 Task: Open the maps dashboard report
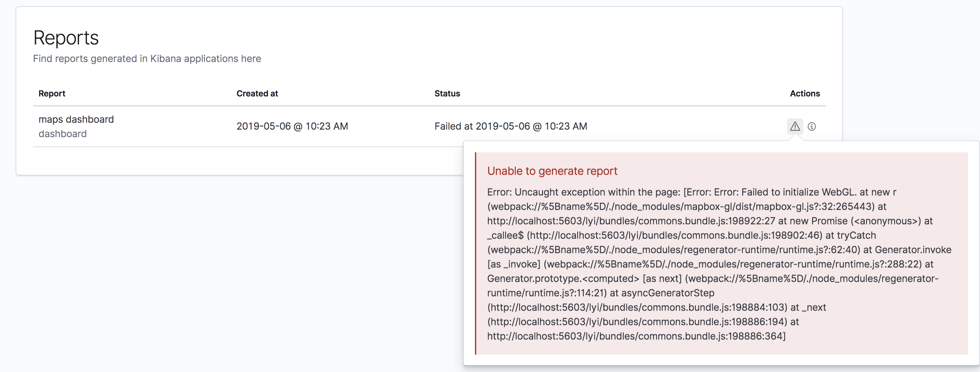pos(76,119)
